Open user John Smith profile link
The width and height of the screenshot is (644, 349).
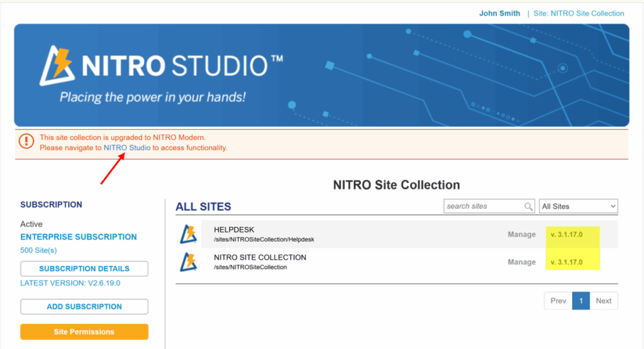tap(499, 13)
